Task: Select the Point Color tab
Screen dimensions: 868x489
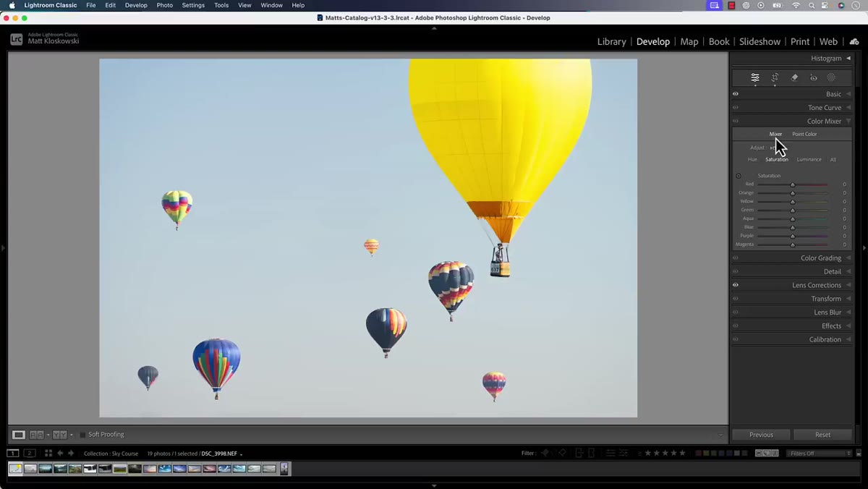Action: pyautogui.click(x=804, y=134)
